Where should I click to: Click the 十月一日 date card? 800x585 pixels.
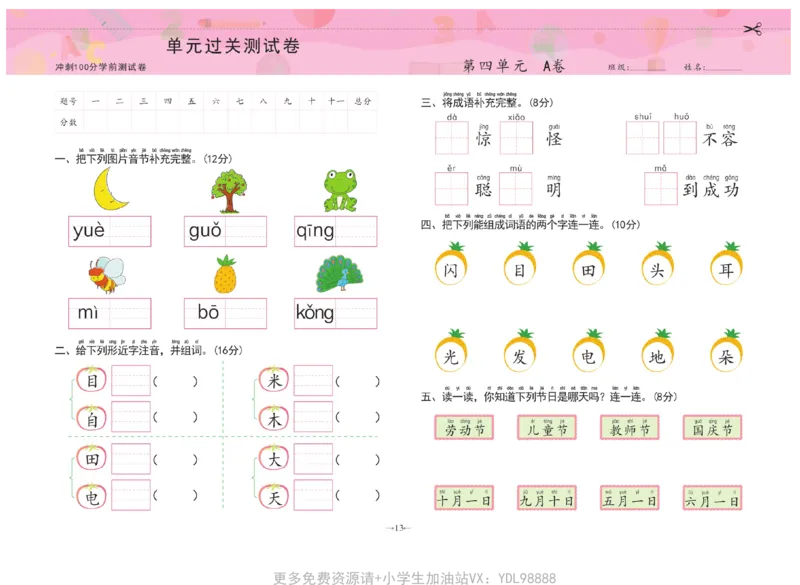click(464, 497)
